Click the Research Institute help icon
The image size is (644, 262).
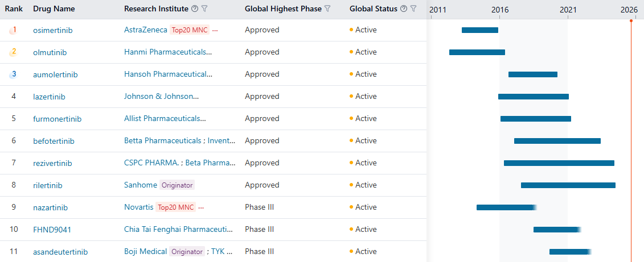(x=195, y=9)
